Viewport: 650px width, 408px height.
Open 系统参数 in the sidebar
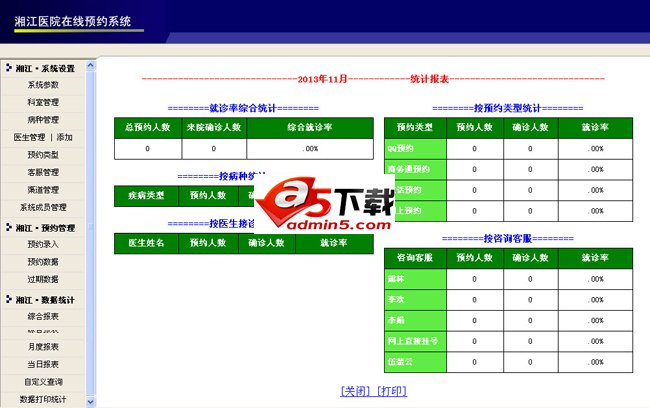(x=43, y=85)
